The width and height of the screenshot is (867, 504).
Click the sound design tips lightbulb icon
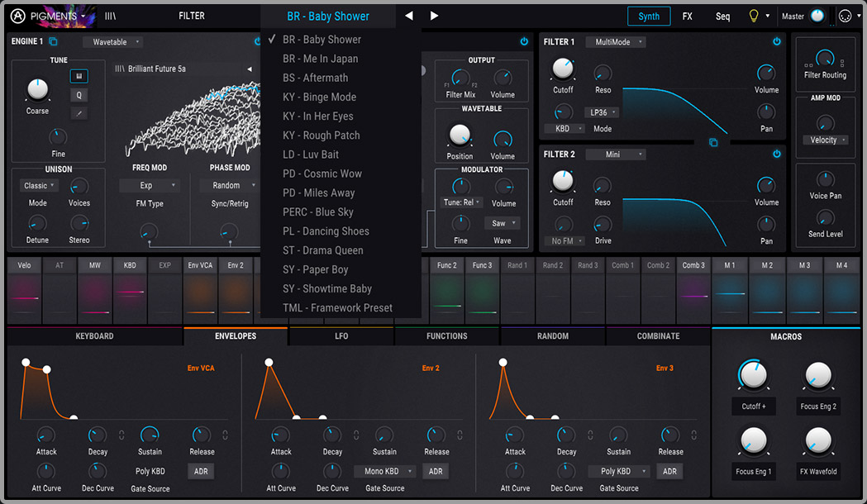(753, 16)
